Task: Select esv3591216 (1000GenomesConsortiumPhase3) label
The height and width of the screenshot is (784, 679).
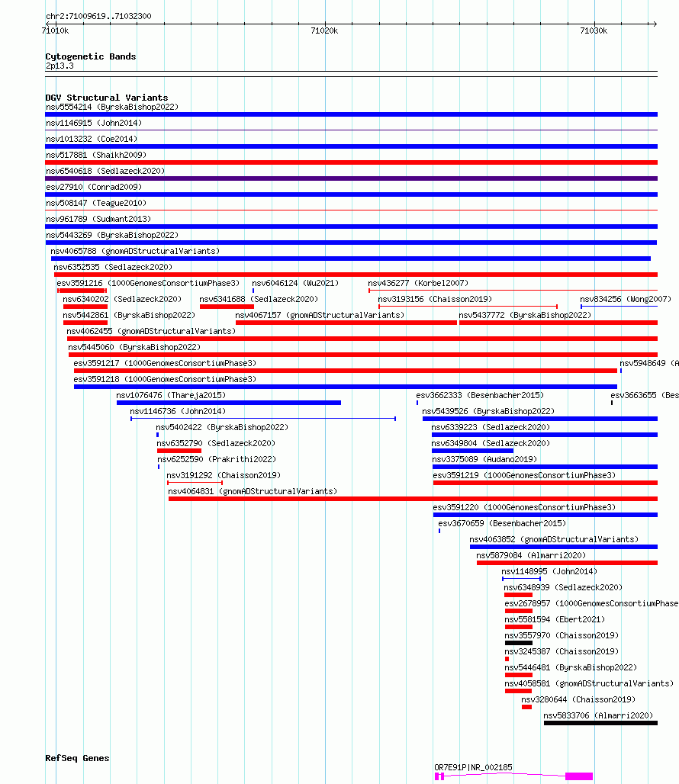Action: pos(148,283)
